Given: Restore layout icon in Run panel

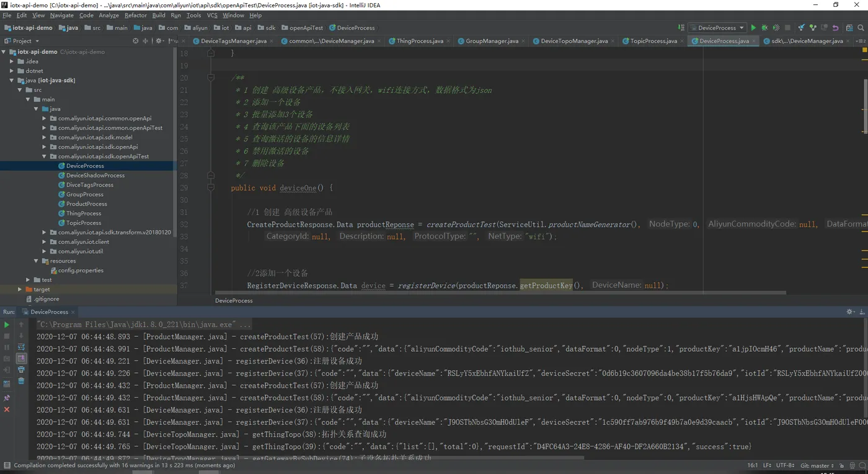Looking at the screenshot, I should pos(7,384).
